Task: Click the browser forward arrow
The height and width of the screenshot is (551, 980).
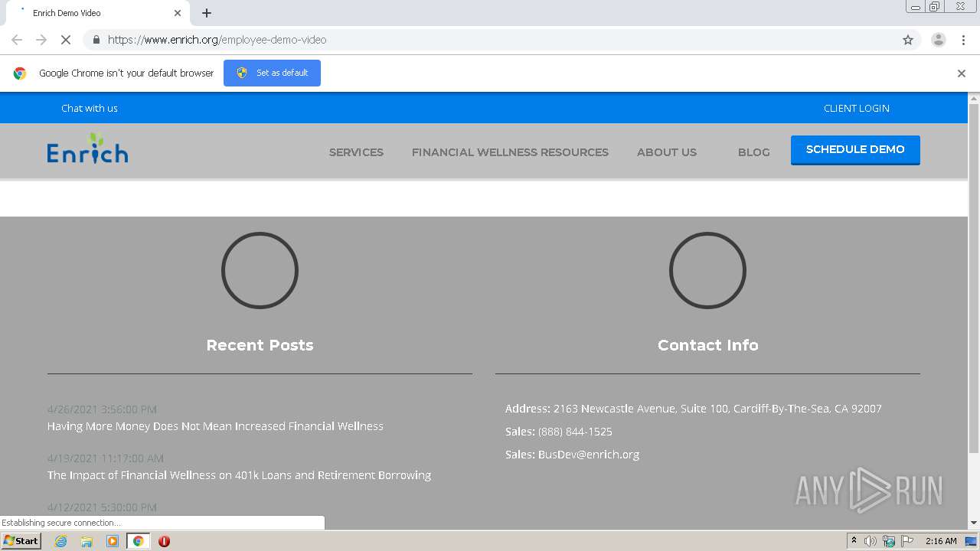Action: click(x=41, y=40)
